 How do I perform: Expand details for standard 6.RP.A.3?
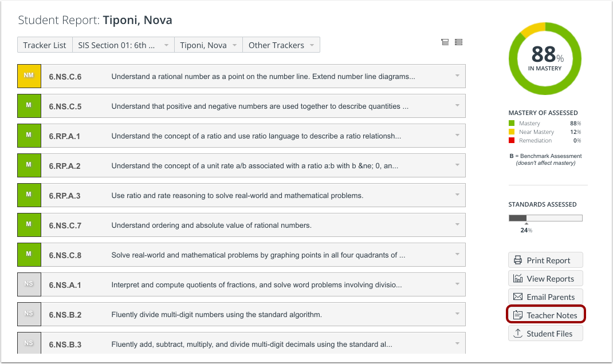pos(457,195)
